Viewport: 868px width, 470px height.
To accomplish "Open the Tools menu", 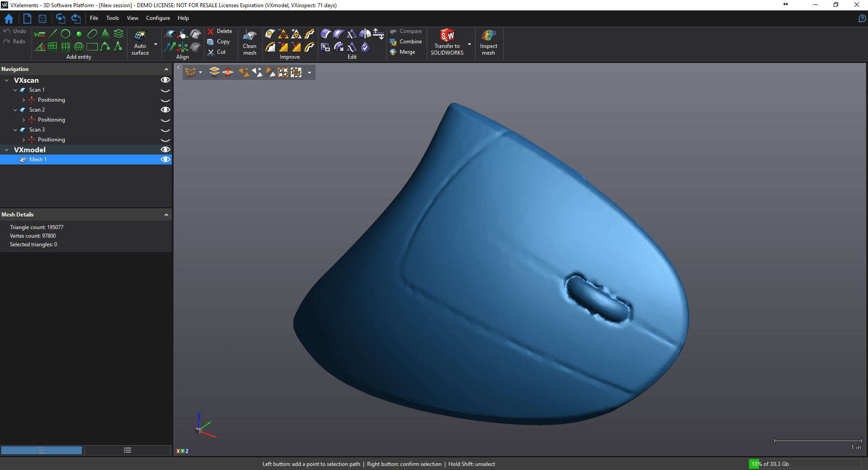I will point(113,18).
